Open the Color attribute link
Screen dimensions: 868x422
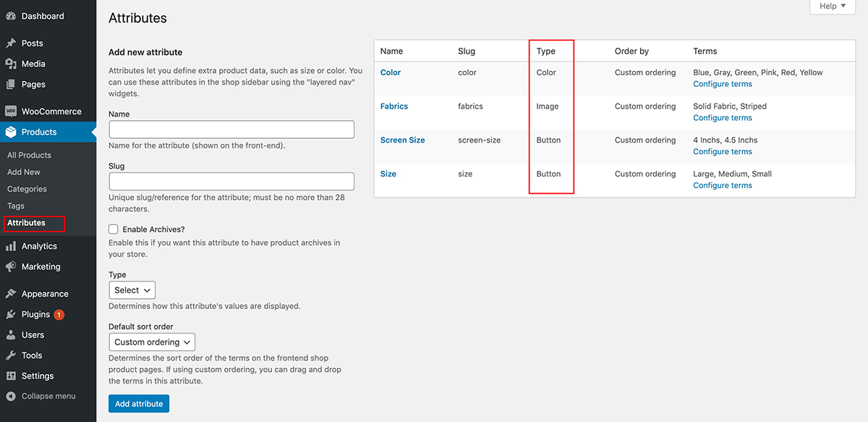(391, 72)
